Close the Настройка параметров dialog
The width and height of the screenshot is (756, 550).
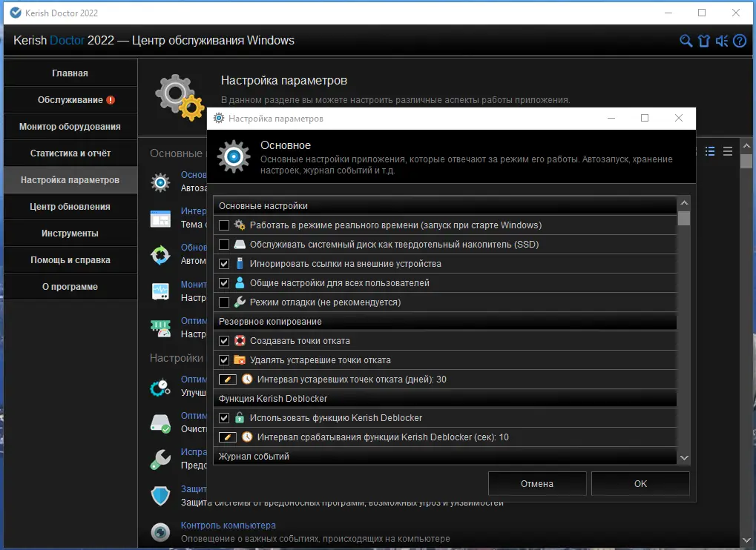click(678, 118)
